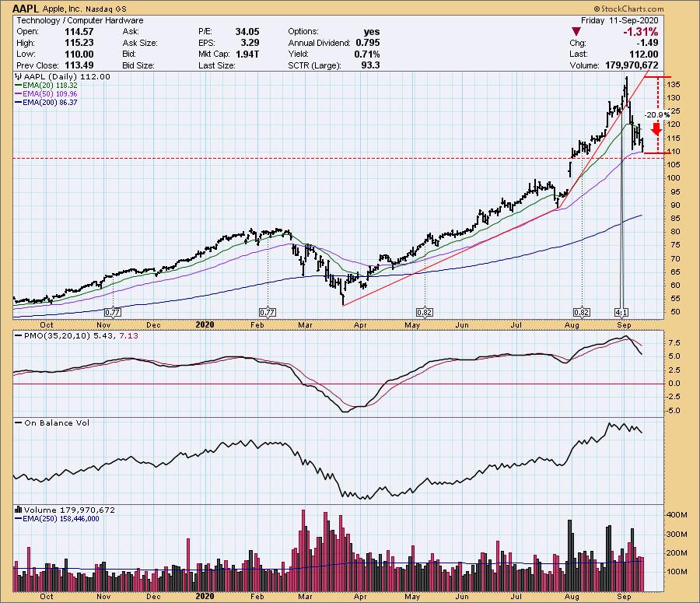This screenshot has height=603, width=700.
Task: Click the November 0.77 dividend marker
Action: (x=113, y=312)
